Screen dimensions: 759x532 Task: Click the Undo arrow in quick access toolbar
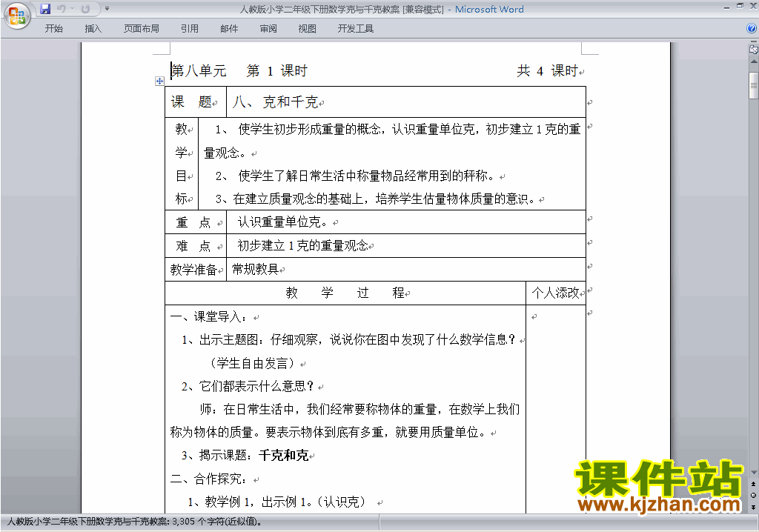click(x=61, y=9)
